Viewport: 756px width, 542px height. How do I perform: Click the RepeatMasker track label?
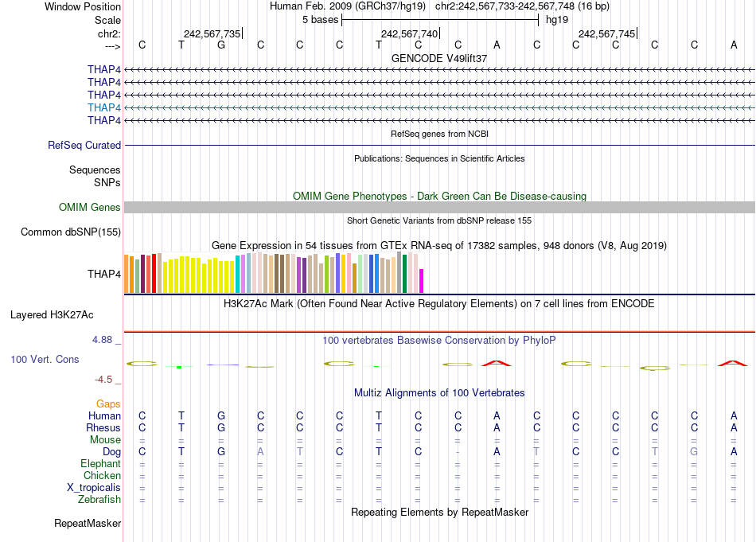88,523
